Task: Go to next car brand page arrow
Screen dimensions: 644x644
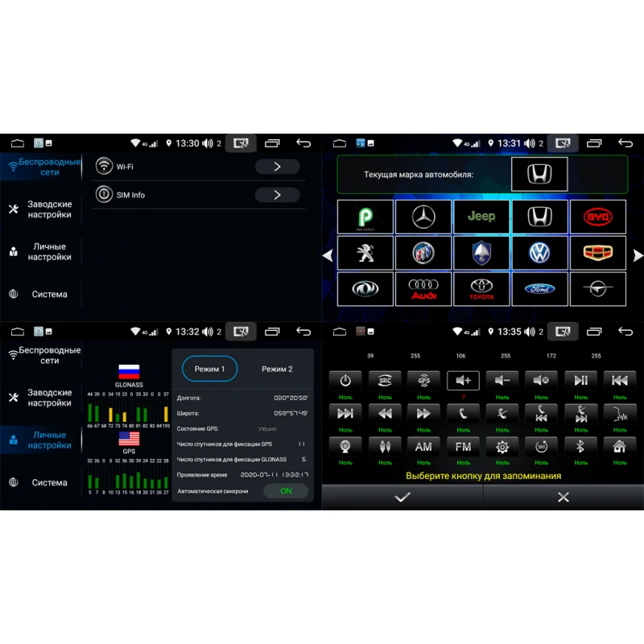Action: click(638, 255)
